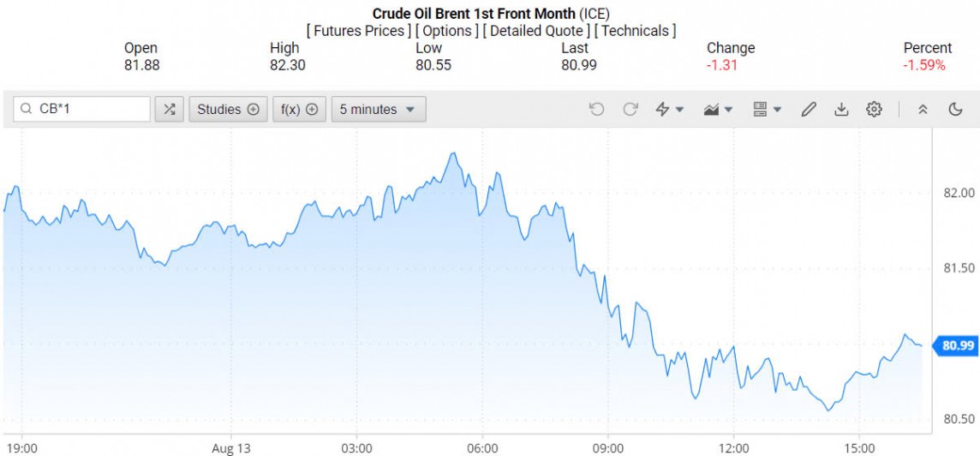This screenshot has width=980, height=456.
Task: Click the CB*1 symbol search field
Action: click(90, 109)
